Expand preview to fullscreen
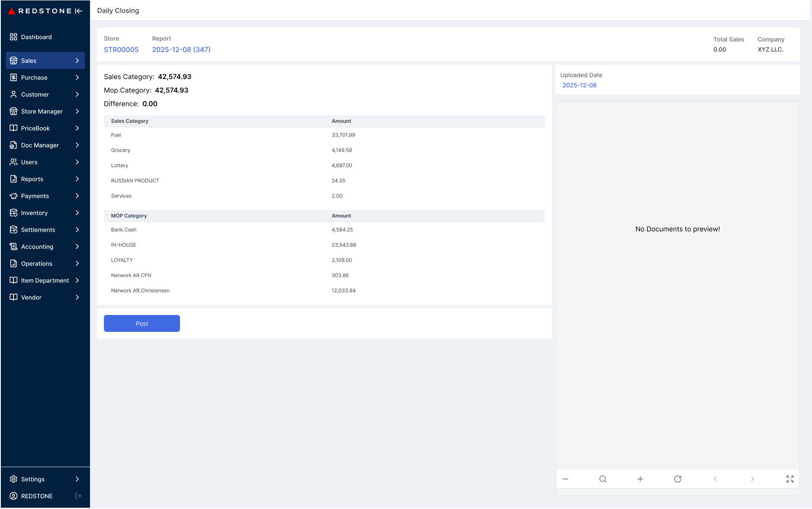The width and height of the screenshot is (812, 509). (790, 479)
